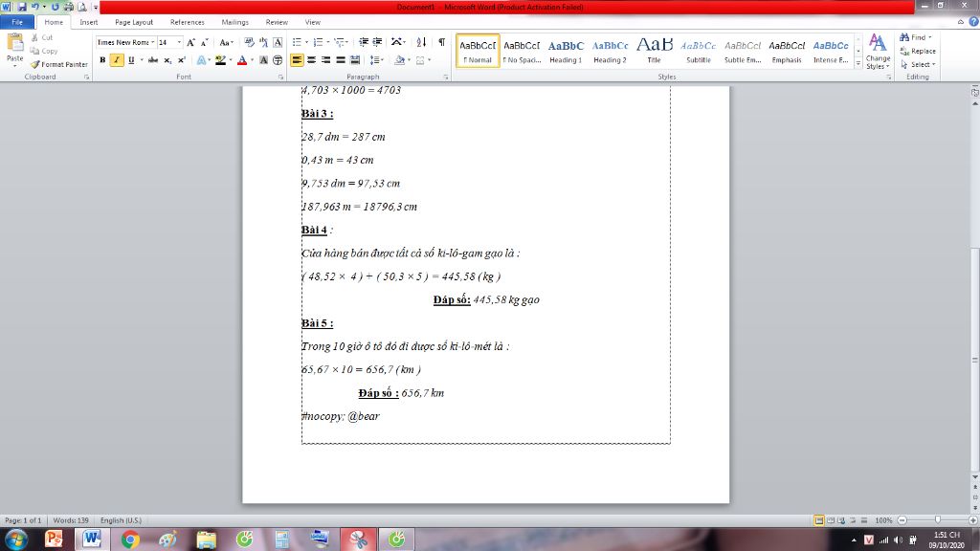Click the character shading icon
This screenshot has width=980, height=551.
click(x=263, y=60)
